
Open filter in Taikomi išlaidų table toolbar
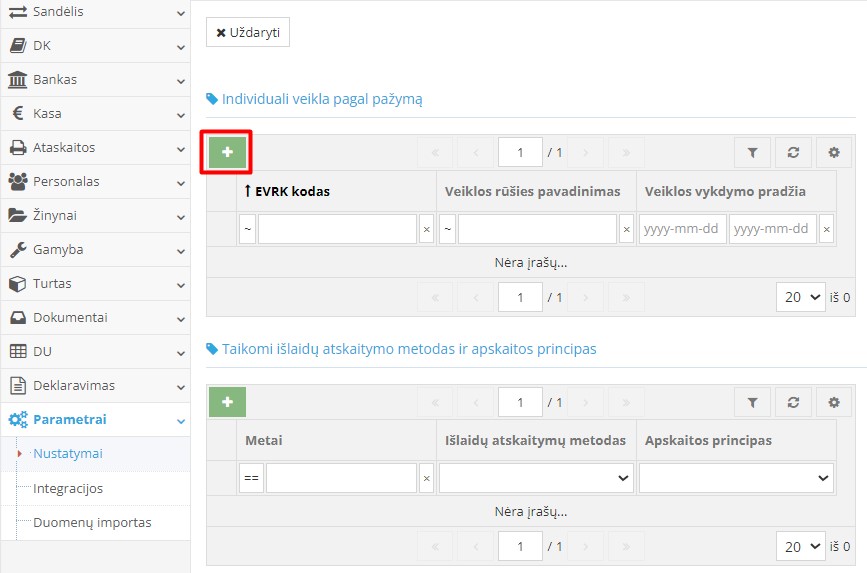coord(752,403)
